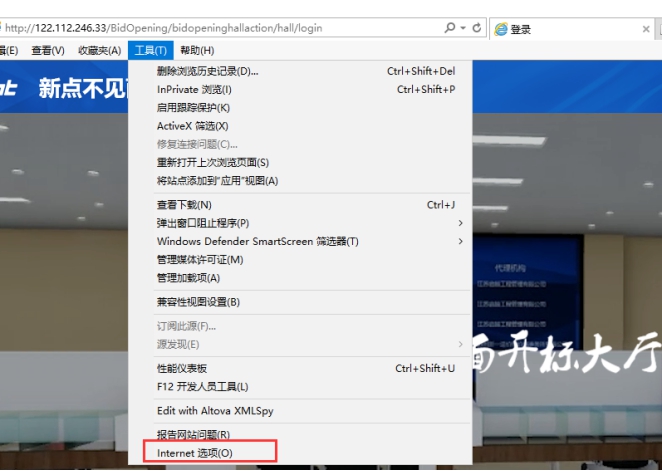This screenshot has width=662, height=471.
Task: Expand Windows Defender SmartScreen 筛选器 submenu
Action: [257, 241]
